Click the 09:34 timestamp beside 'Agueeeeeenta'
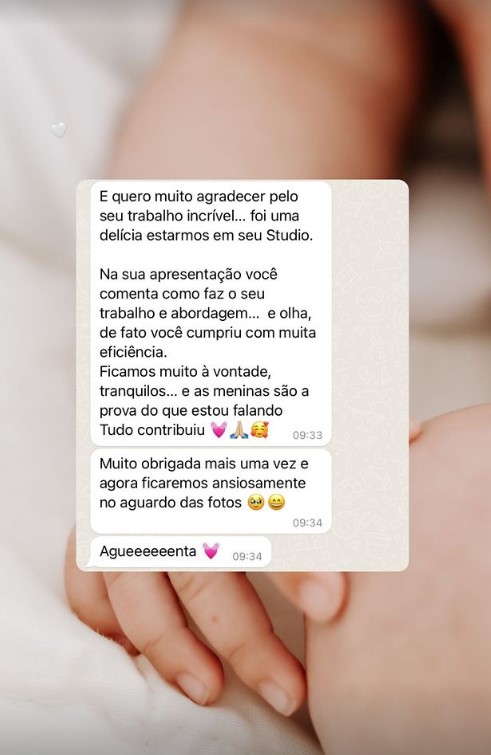 coord(247,557)
